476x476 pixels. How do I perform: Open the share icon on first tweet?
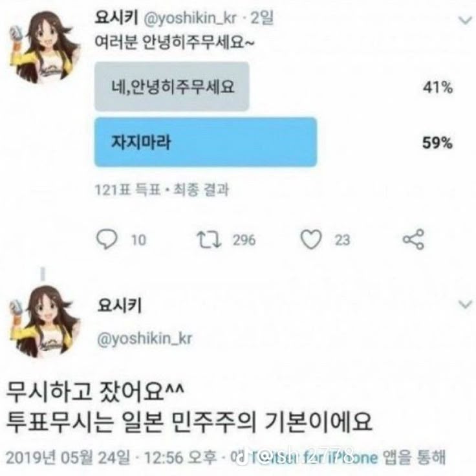(x=413, y=239)
